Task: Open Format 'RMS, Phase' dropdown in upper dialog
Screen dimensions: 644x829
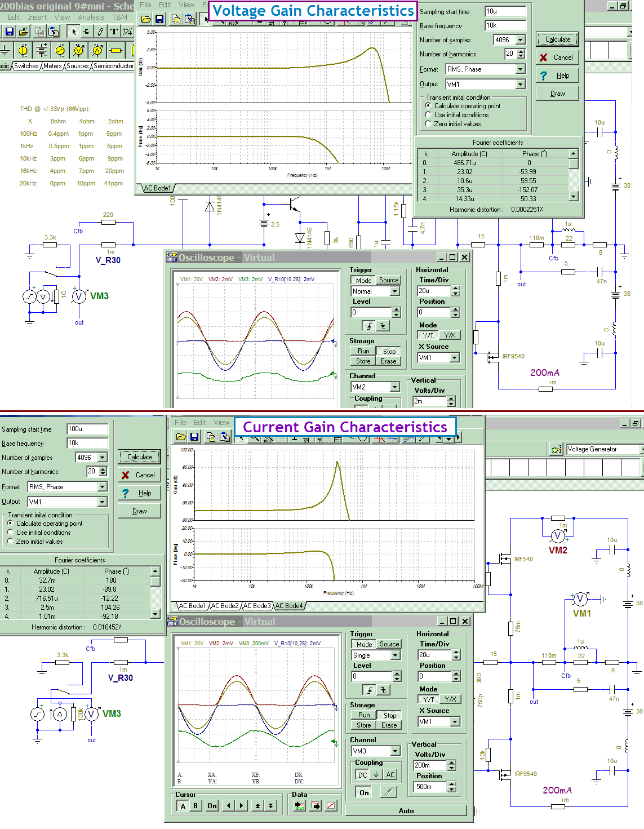Action: click(520, 69)
